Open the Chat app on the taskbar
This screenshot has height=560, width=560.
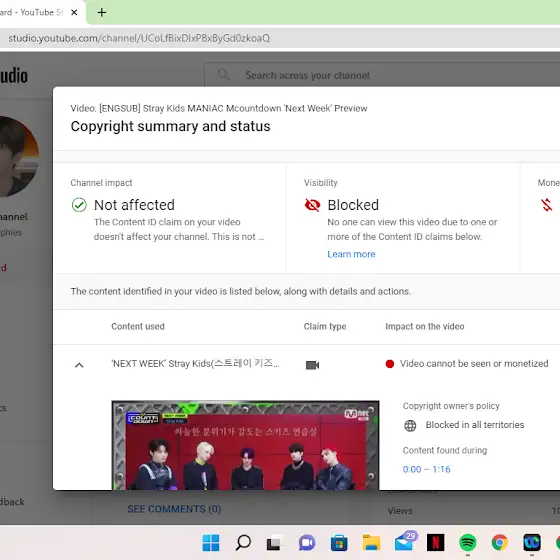(307, 543)
